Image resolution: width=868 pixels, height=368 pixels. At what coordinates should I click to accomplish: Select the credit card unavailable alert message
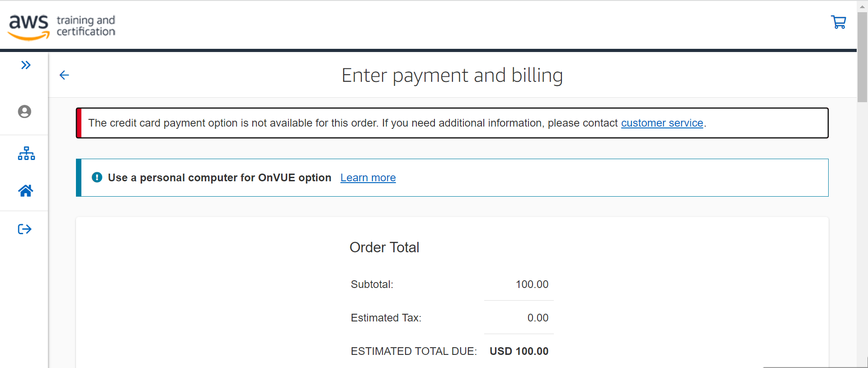(x=452, y=123)
